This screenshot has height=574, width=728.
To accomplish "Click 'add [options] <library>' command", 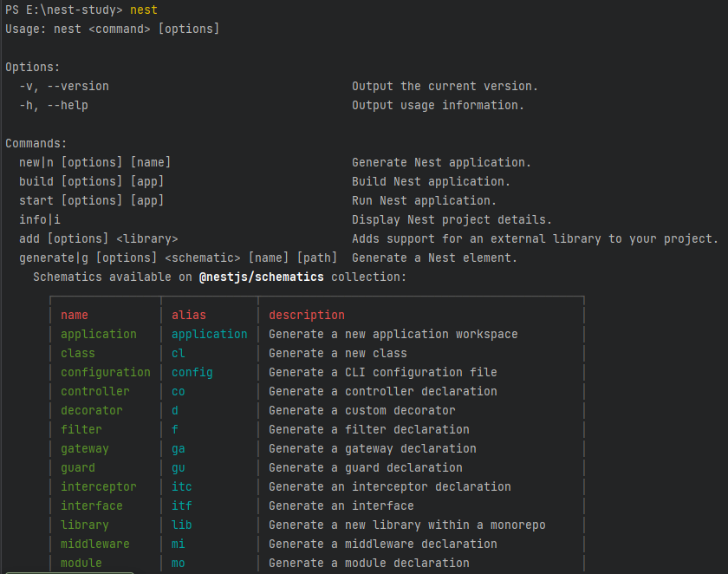I will (99, 238).
